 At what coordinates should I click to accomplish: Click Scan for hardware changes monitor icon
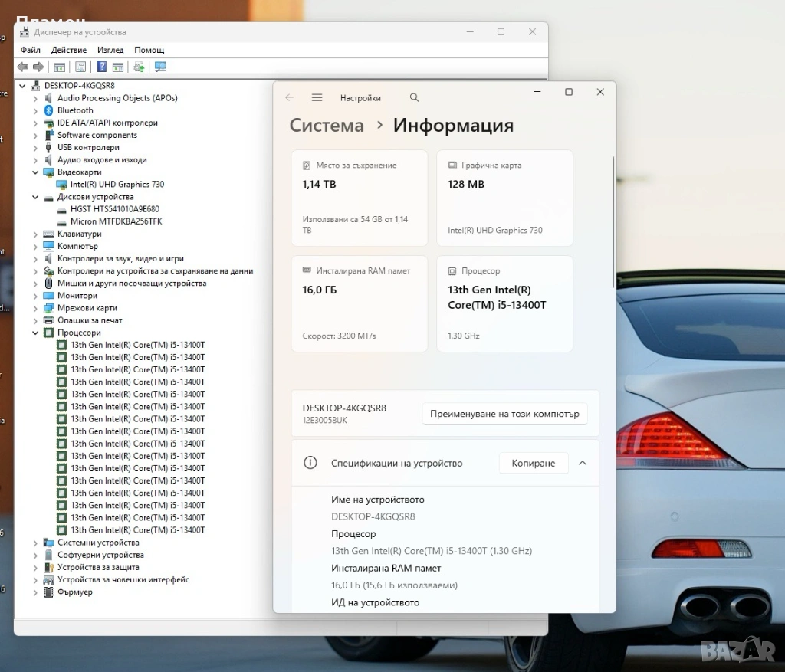click(x=159, y=67)
